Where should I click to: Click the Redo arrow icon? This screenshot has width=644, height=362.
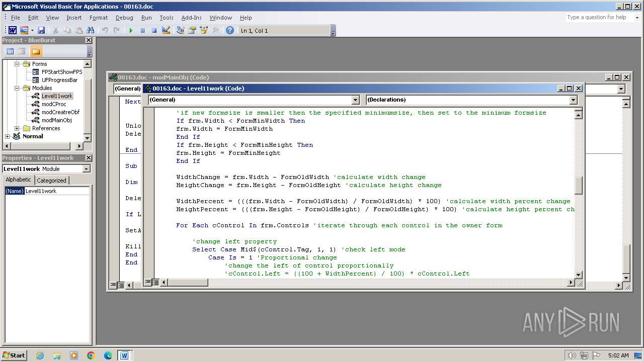coord(116,31)
